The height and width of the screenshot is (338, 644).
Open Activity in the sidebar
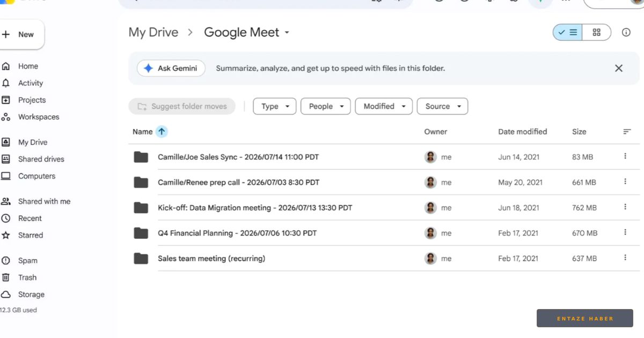[x=31, y=83]
